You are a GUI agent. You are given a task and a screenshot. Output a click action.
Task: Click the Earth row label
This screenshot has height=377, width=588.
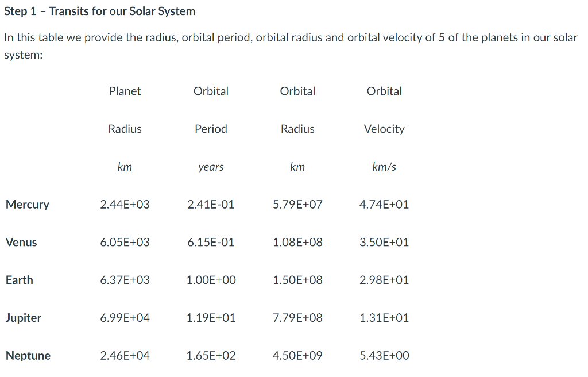[x=20, y=280]
